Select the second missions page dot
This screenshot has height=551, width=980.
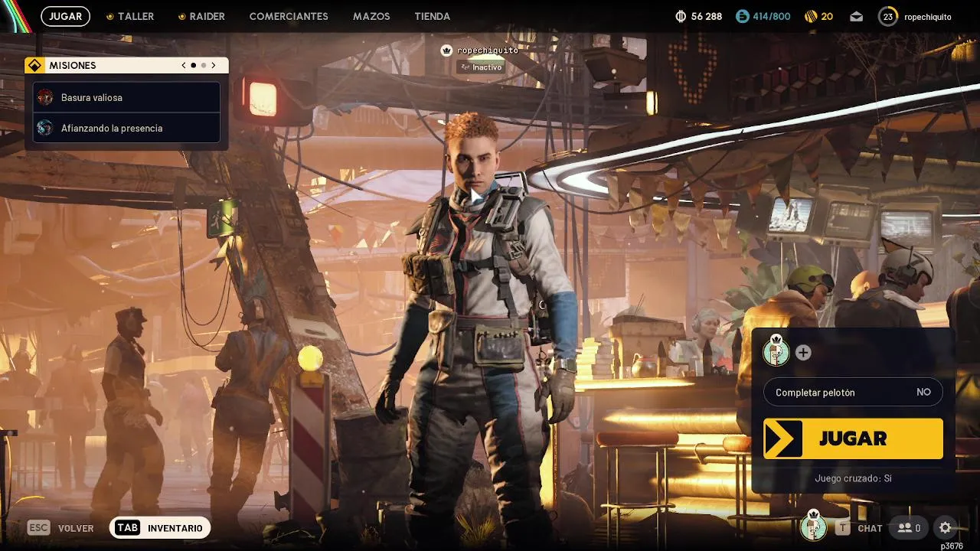(x=203, y=66)
